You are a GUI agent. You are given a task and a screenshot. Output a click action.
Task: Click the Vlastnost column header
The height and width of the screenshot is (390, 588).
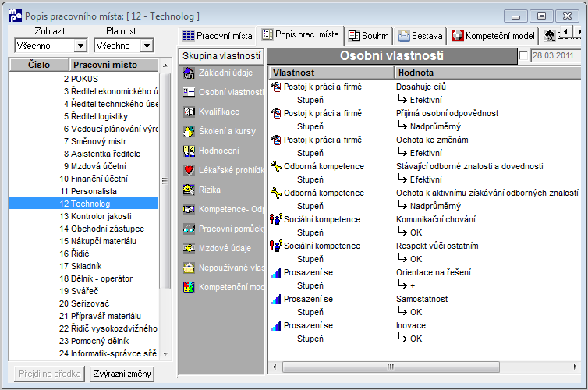coord(331,73)
